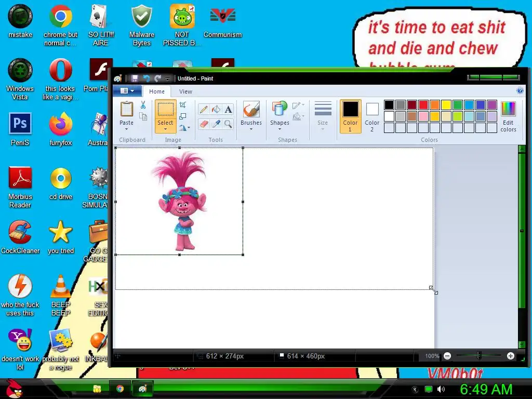The image size is (532, 399).
Task: Open the Communism desktop icon
Action: point(222,21)
